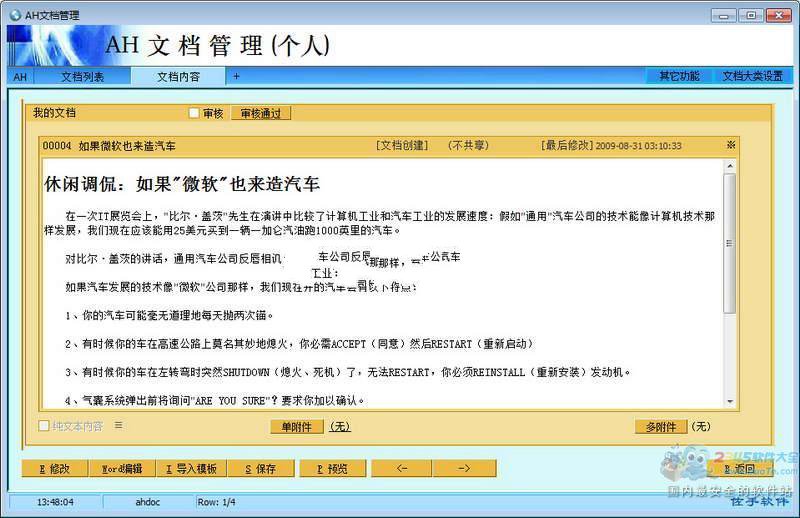Screen dimensions: 800x518
Task: Click the document name 00004 如果微软也来造汽车
Action: tap(109, 146)
